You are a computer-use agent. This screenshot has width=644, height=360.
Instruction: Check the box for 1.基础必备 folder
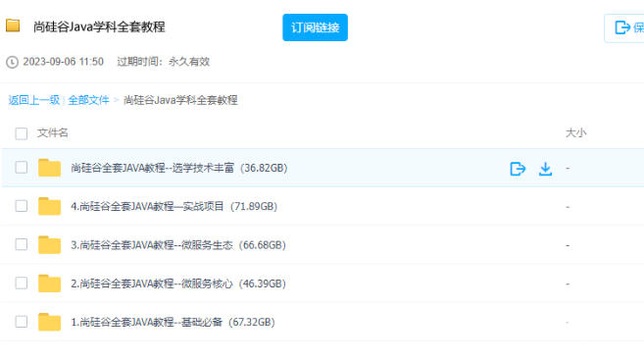(x=22, y=322)
